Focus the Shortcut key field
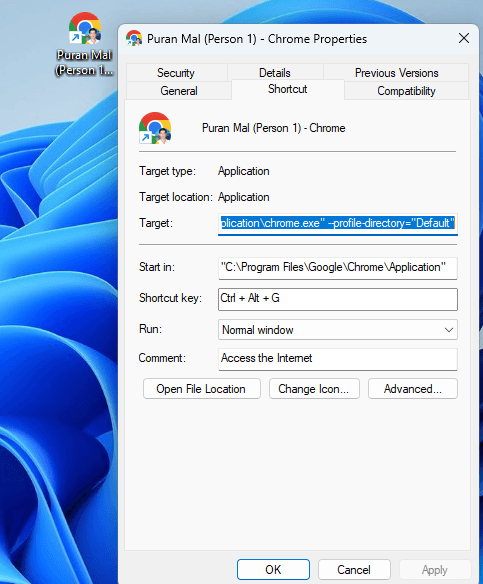483x584 pixels. [x=338, y=299]
